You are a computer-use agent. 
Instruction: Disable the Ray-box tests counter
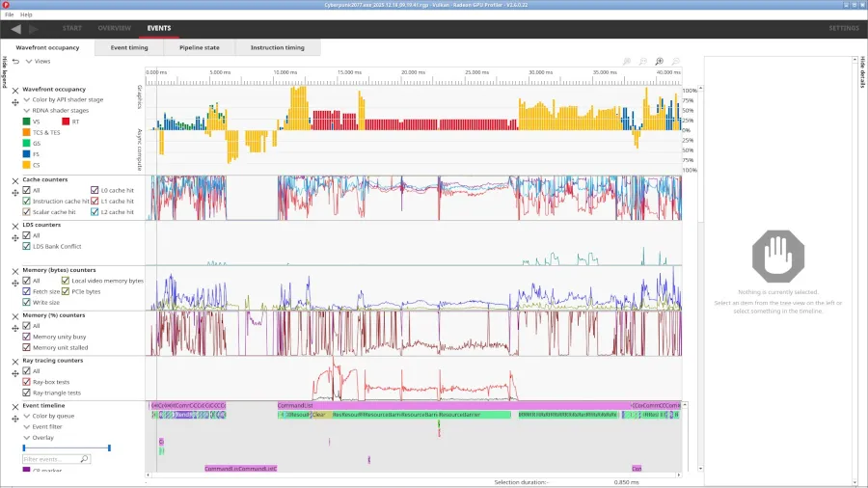(27, 382)
